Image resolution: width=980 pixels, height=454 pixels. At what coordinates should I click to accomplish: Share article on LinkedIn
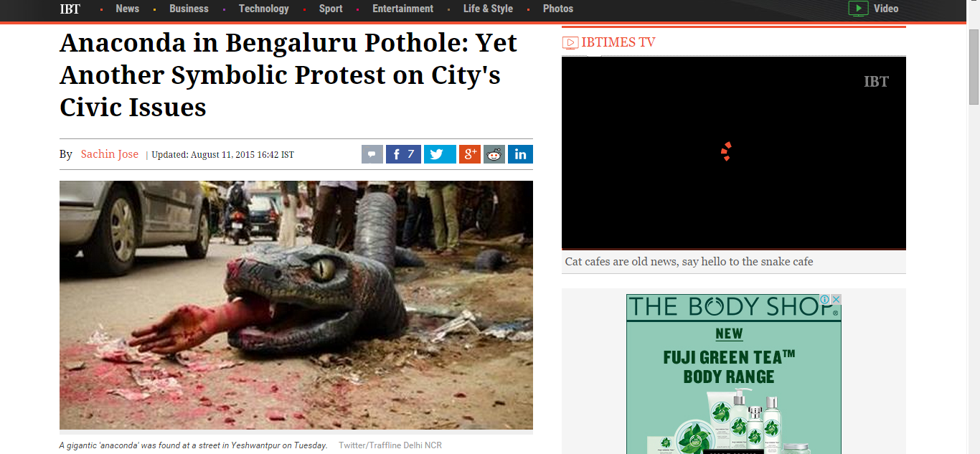(520, 154)
